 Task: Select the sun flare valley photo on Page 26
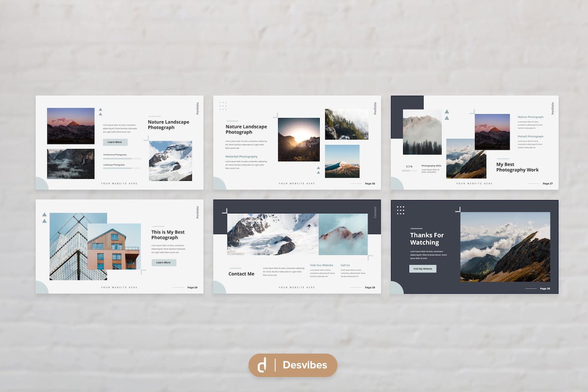coord(299,140)
